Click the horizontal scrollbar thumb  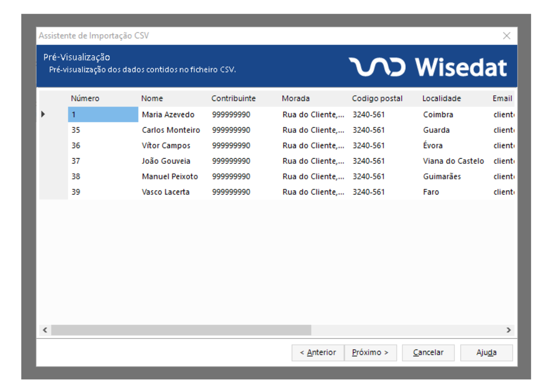click(181, 330)
